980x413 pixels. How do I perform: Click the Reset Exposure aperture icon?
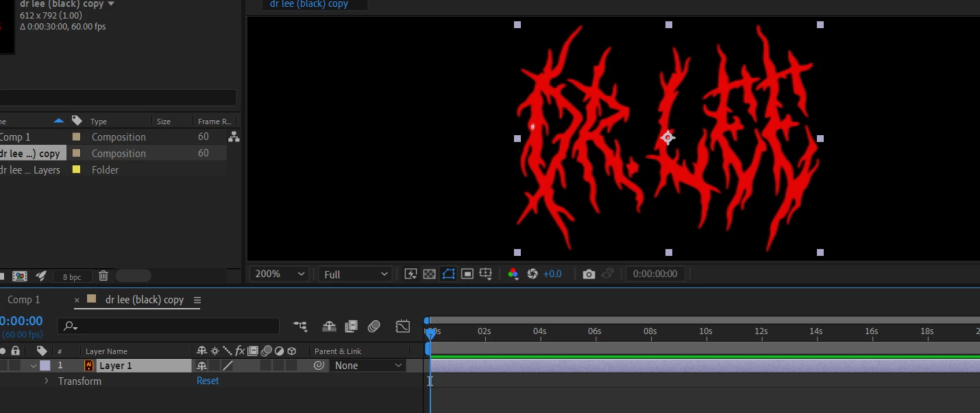(532, 274)
